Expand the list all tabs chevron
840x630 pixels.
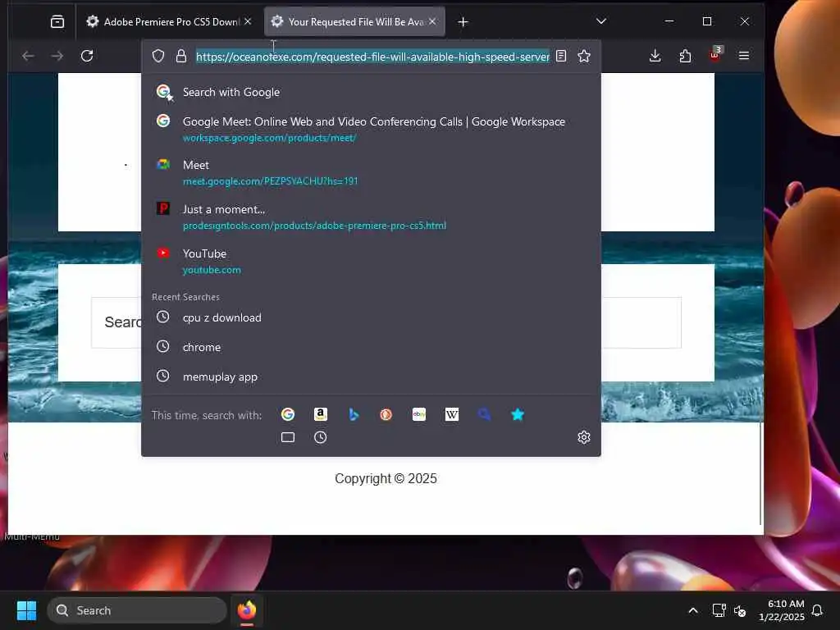click(x=601, y=21)
